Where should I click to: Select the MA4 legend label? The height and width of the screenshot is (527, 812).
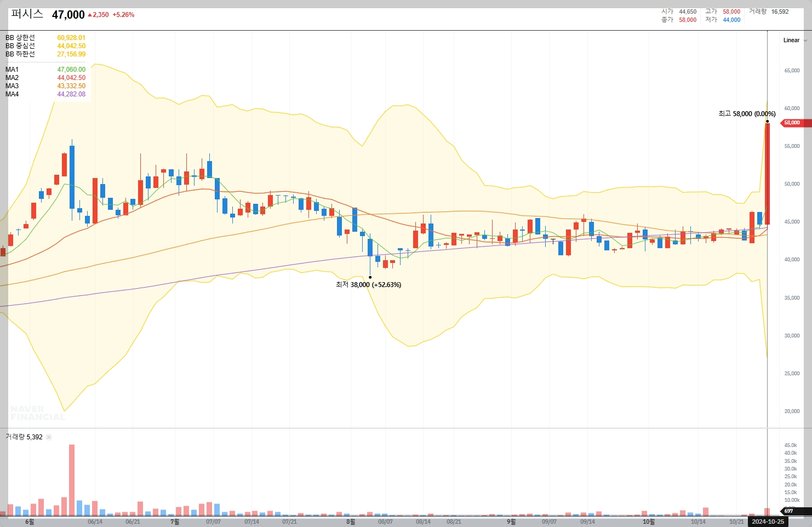pyautogui.click(x=12, y=94)
